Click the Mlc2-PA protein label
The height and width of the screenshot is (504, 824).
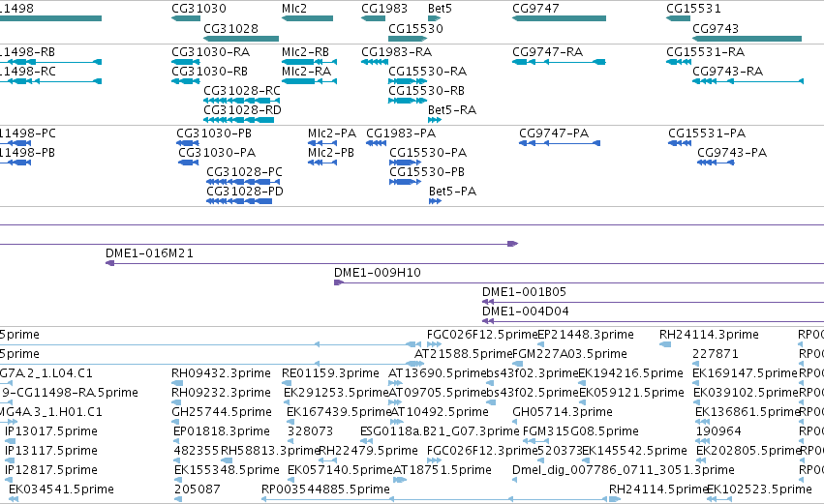[332, 133]
